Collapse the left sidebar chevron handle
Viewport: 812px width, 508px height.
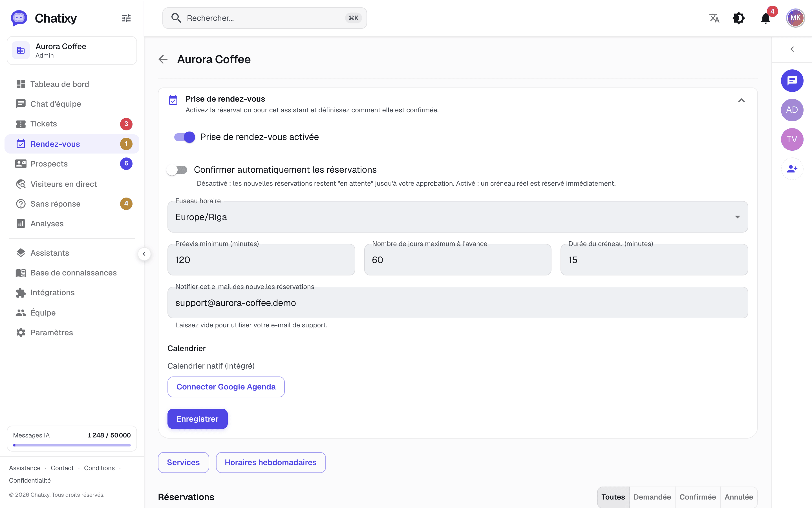pyautogui.click(x=144, y=254)
